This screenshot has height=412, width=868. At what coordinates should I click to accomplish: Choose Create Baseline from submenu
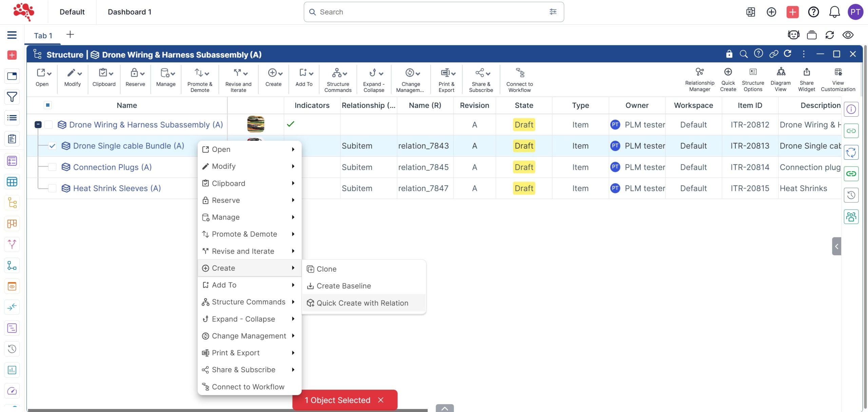(343, 286)
